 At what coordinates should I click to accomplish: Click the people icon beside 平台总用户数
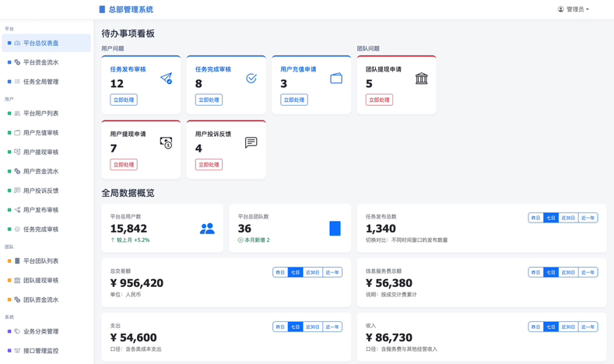207,229
